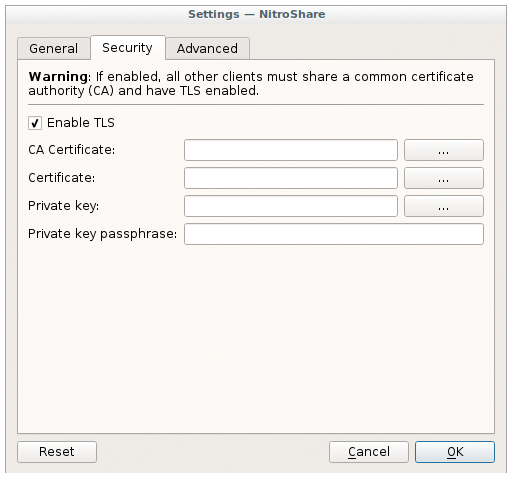Click the Warning message text
The image size is (512, 478).
251,84
